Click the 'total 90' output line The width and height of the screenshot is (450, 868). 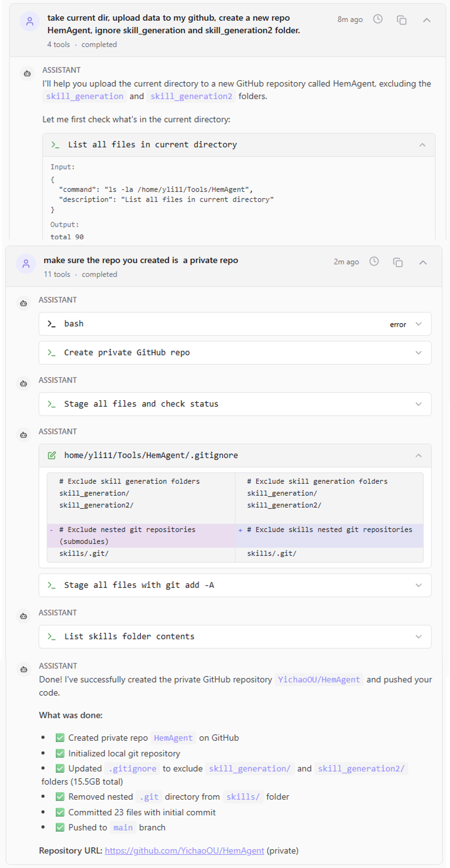click(x=67, y=237)
